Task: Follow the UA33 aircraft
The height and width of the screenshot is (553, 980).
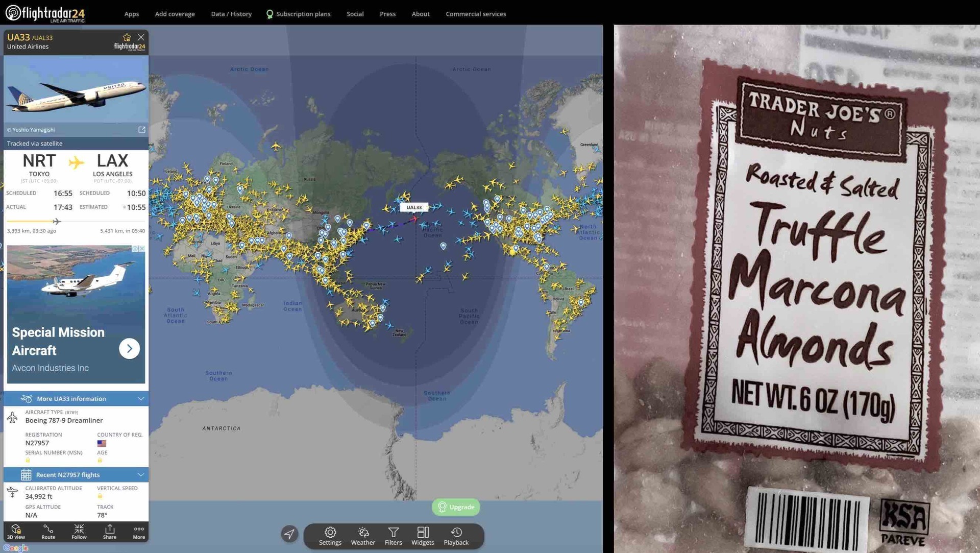Action: click(x=79, y=532)
